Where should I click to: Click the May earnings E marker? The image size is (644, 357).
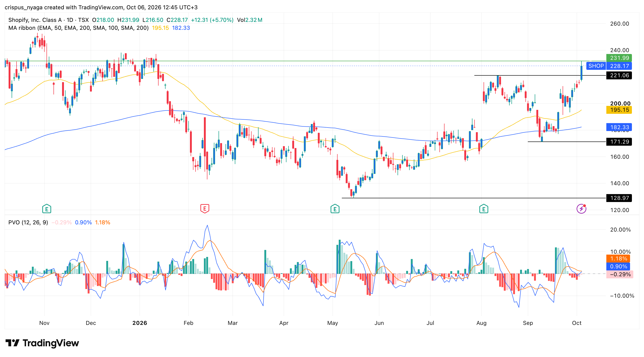[x=335, y=209]
